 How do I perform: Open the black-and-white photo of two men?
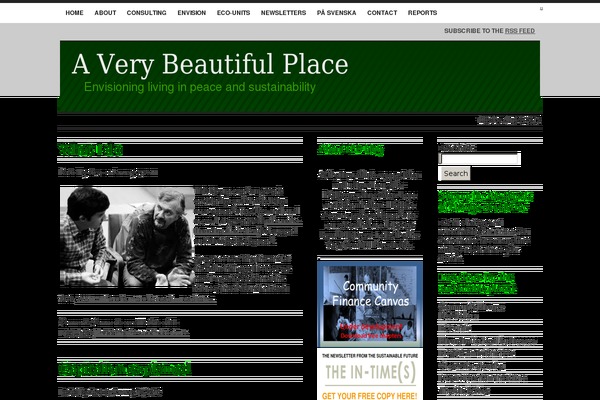click(127, 237)
